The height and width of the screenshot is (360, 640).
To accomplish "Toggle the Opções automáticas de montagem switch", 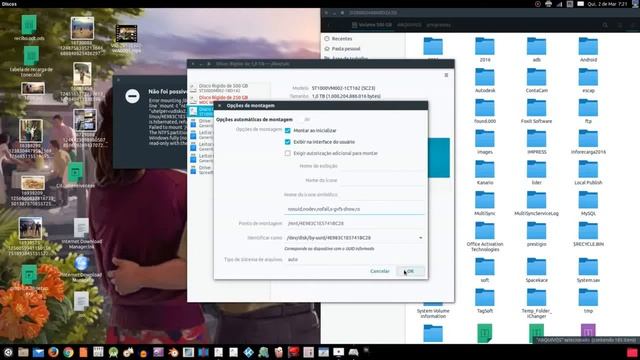I will coord(305,120).
